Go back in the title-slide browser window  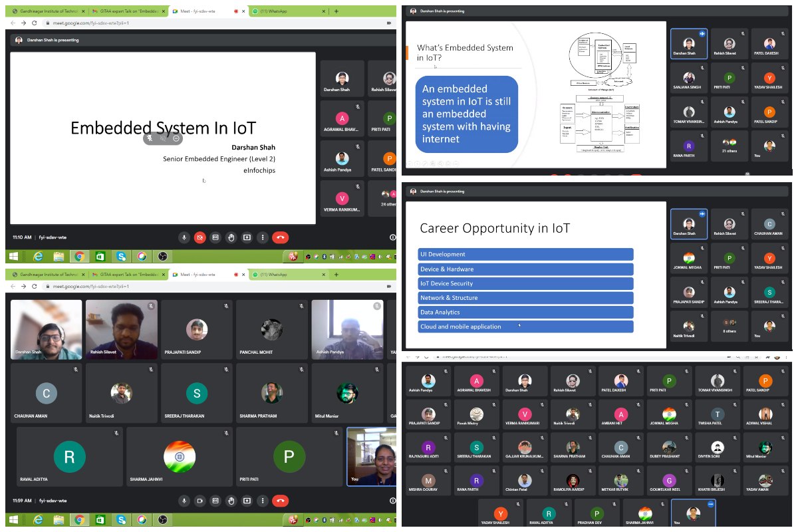coord(13,23)
